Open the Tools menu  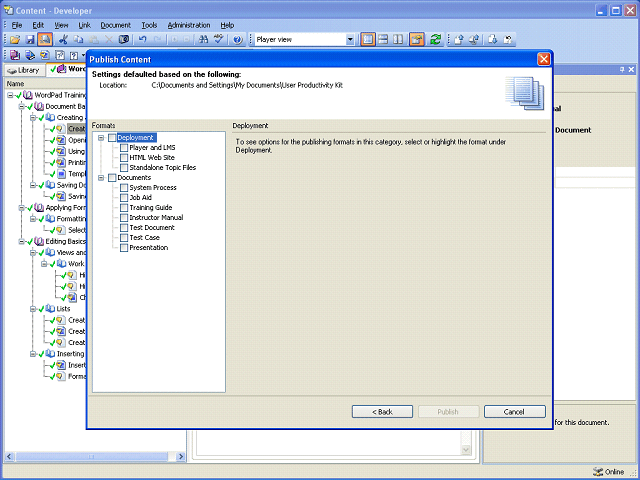tap(149, 25)
